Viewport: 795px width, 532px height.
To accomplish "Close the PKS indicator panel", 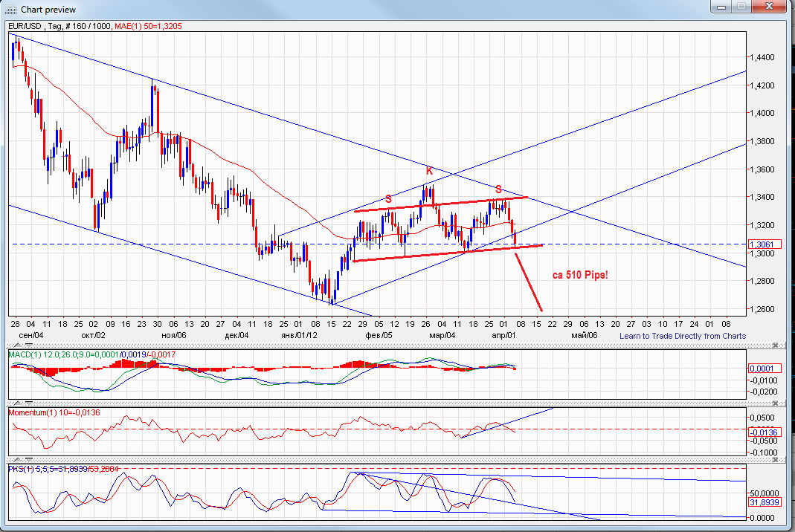I will click(775, 459).
